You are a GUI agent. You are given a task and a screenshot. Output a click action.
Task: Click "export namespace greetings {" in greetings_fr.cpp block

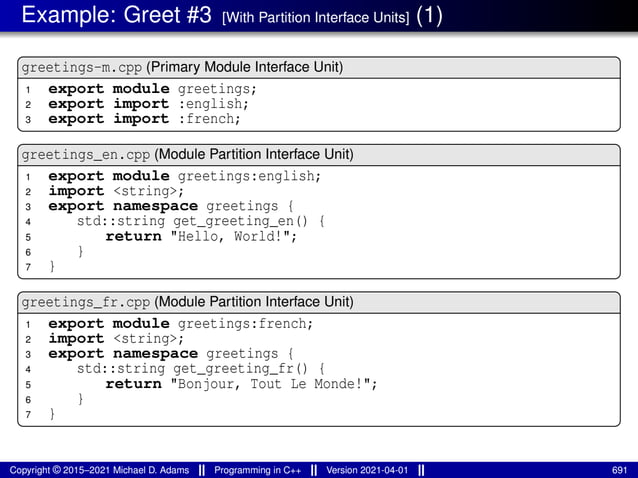tap(171, 354)
